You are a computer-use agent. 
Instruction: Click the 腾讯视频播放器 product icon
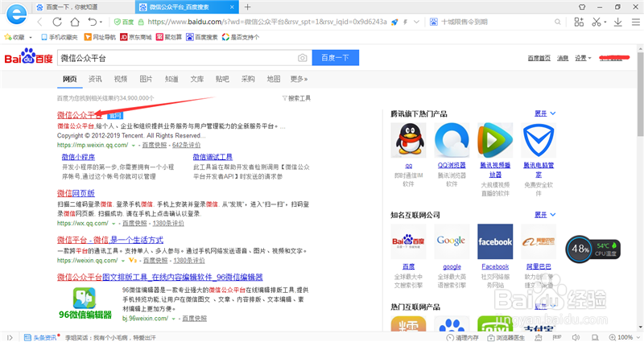click(495, 140)
